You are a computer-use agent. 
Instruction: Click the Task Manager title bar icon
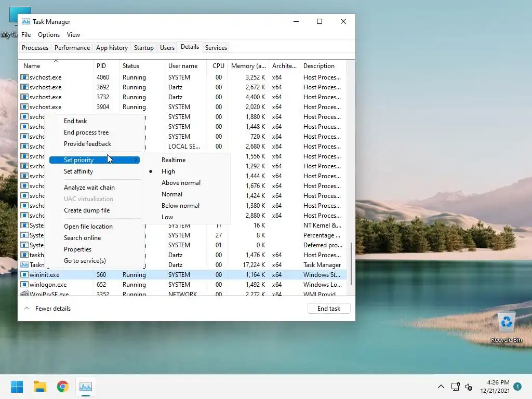coord(26,22)
